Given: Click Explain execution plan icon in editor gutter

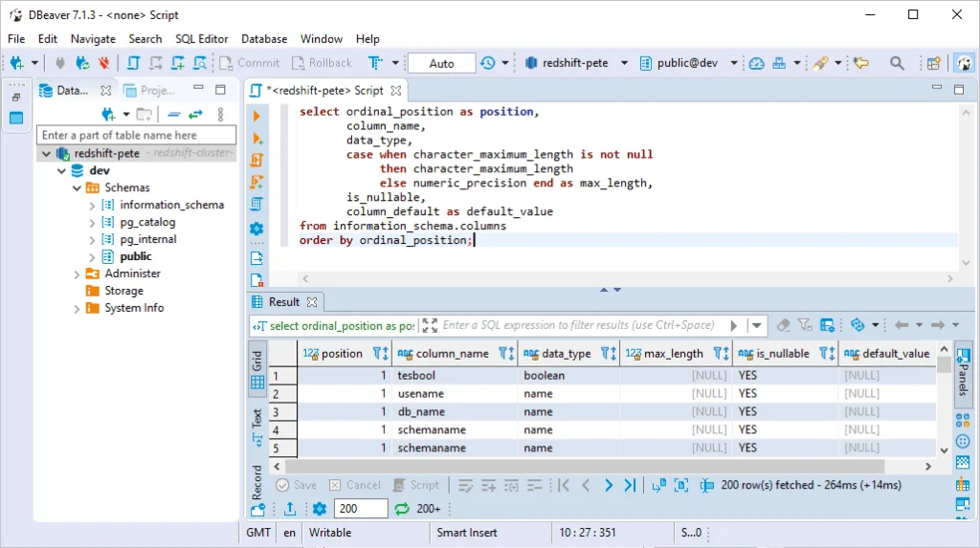Looking at the screenshot, I should point(256,204).
